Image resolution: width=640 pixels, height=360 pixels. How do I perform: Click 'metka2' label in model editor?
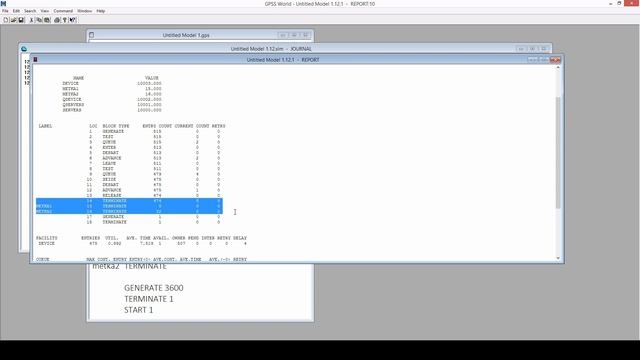click(x=106, y=267)
